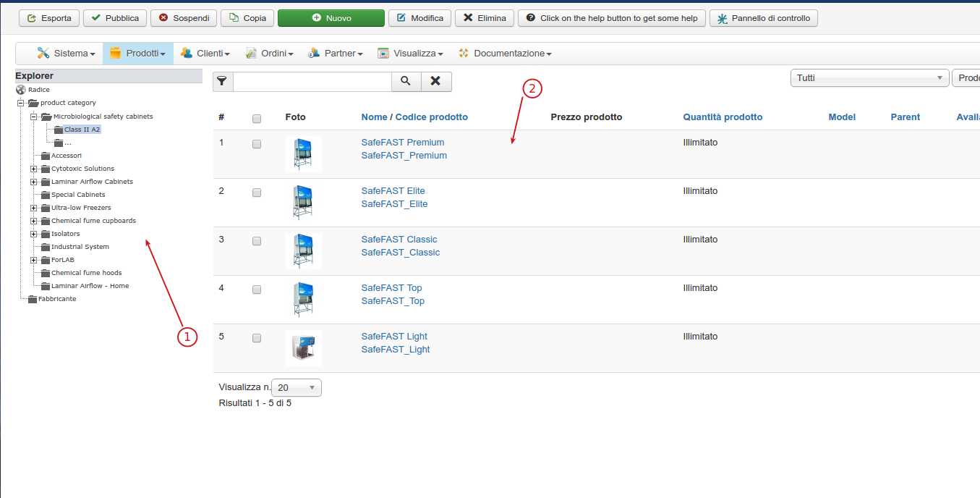980x498 pixels.
Task: Click the Clienti people icon
Action: tap(187, 53)
